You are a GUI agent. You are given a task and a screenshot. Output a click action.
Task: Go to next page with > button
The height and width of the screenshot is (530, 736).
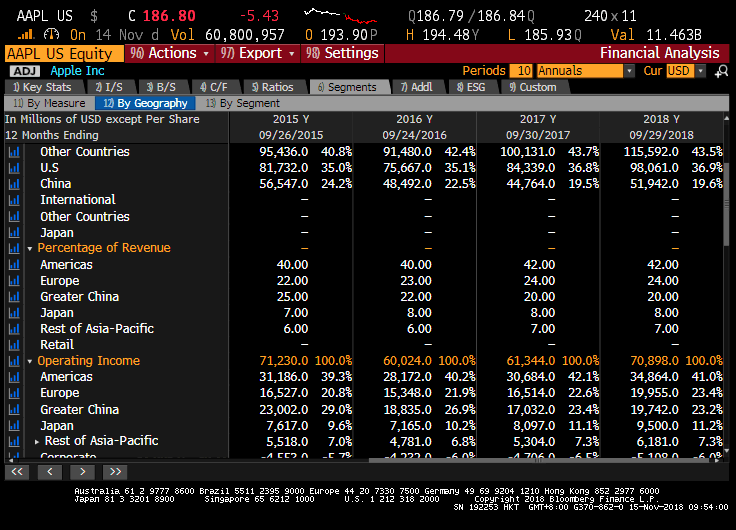83,472
